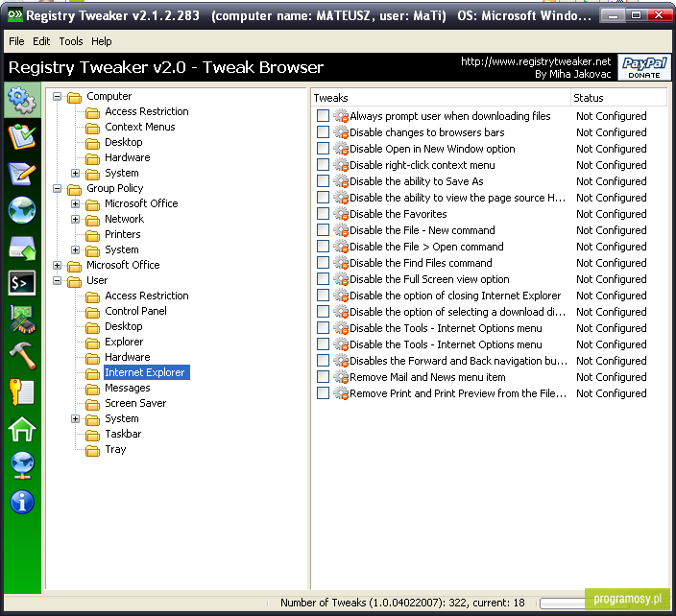The width and height of the screenshot is (676, 616).
Task: Select Context Menus in the tree
Action: [139, 127]
